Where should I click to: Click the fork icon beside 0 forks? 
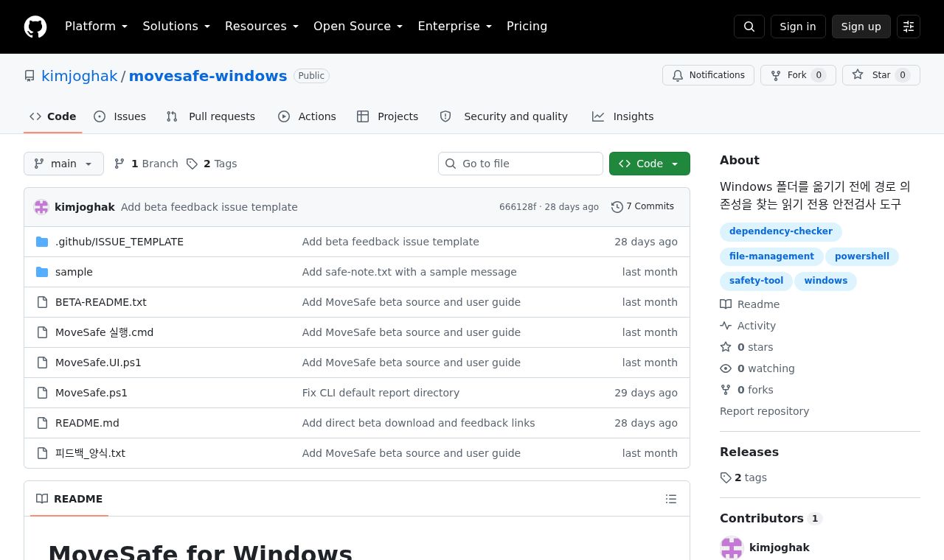coord(726,390)
